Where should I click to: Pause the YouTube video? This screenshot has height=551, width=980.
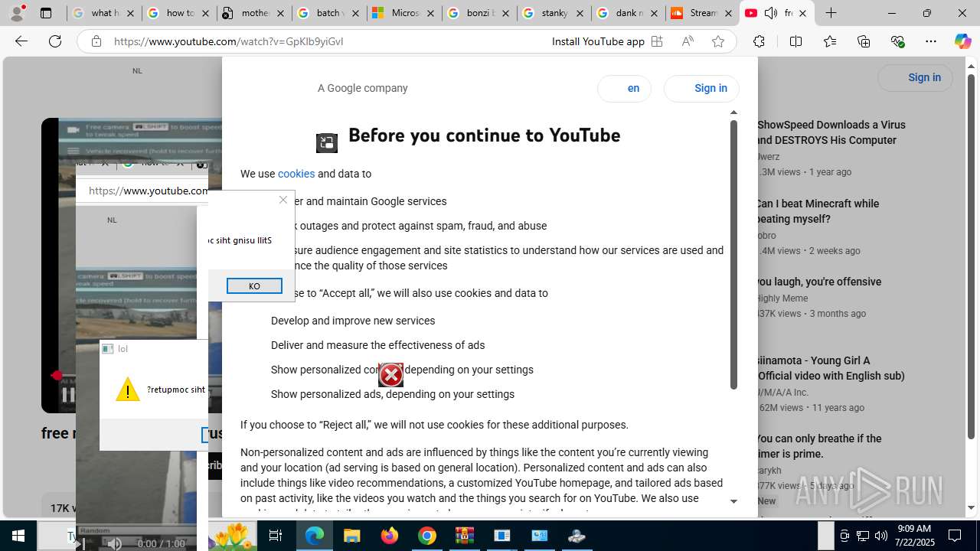click(67, 395)
